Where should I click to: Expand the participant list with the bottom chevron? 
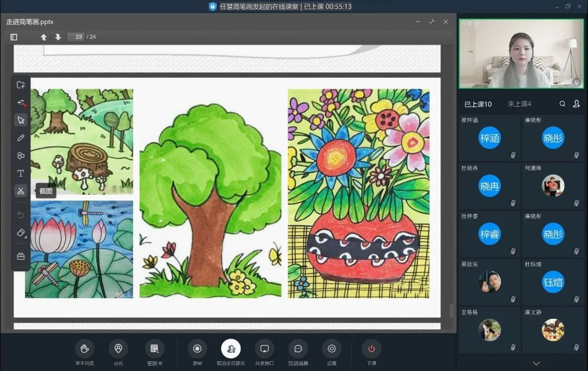click(536, 363)
